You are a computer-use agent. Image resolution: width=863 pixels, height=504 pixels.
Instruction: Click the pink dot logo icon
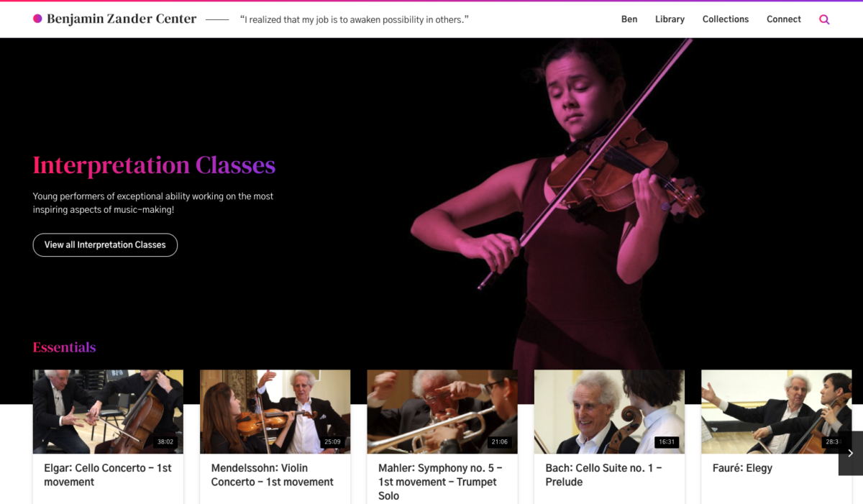tap(37, 19)
